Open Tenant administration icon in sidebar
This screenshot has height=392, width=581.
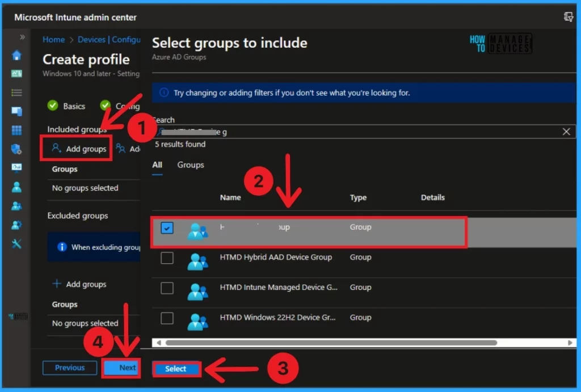[x=16, y=225]
